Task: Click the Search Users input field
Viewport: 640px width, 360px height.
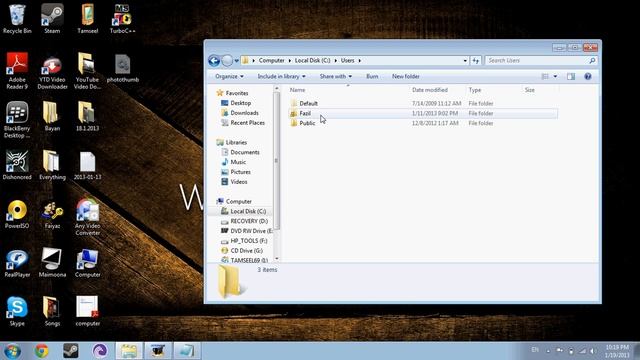Action: tap(541, 60)
